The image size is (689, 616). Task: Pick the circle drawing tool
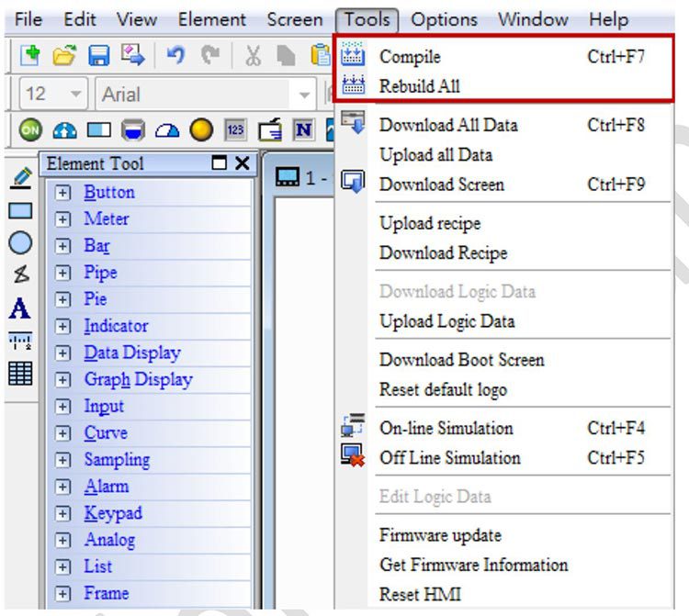(20, 242)
